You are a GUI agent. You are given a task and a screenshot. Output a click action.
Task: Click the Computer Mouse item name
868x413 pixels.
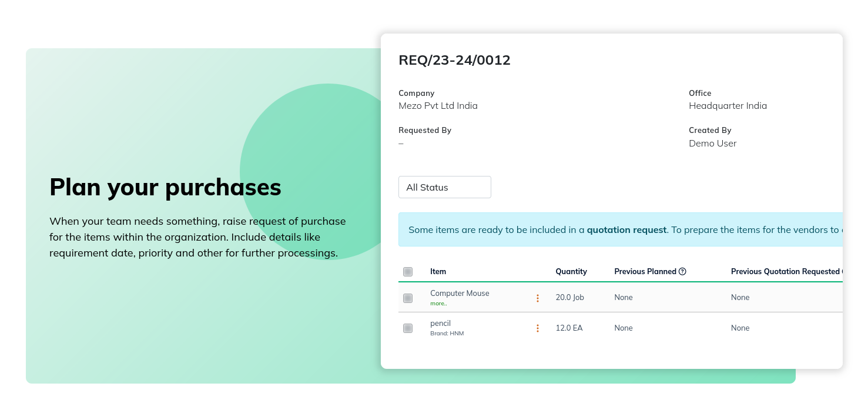coord(460,293)
